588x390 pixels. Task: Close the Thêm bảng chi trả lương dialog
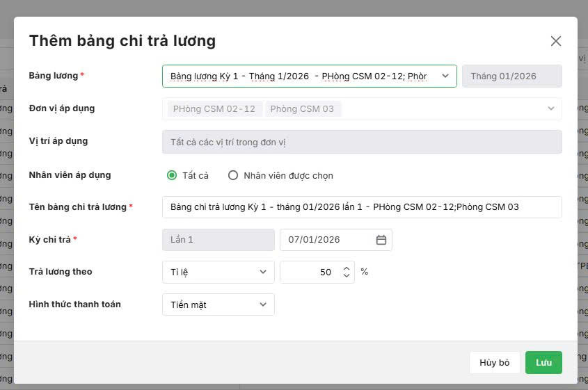tap(555, 41)
